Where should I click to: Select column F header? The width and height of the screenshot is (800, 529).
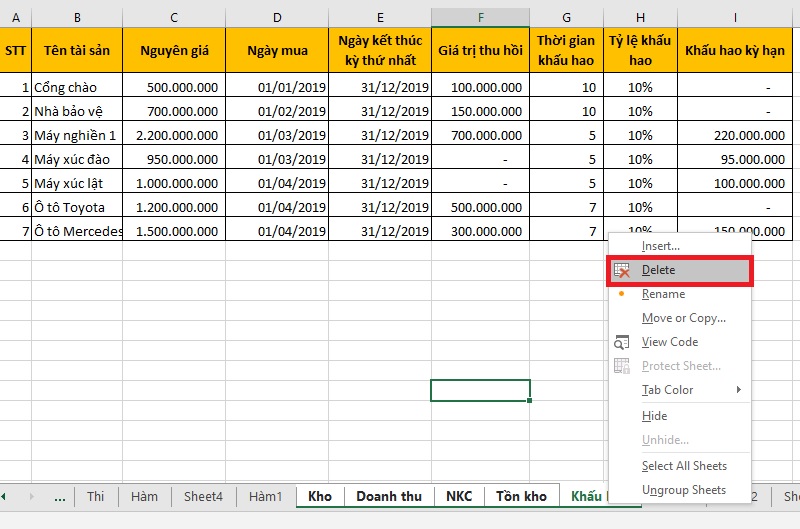coord(480,17)
